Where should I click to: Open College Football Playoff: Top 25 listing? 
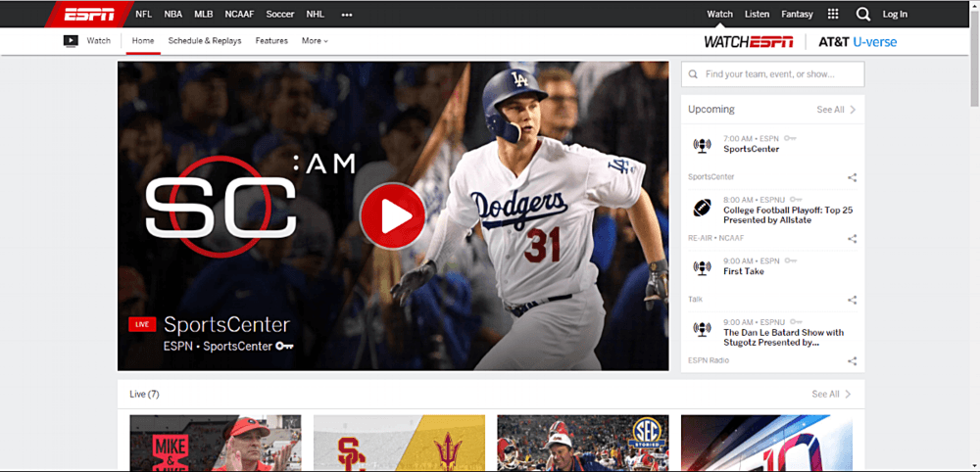tap(788, 215)
